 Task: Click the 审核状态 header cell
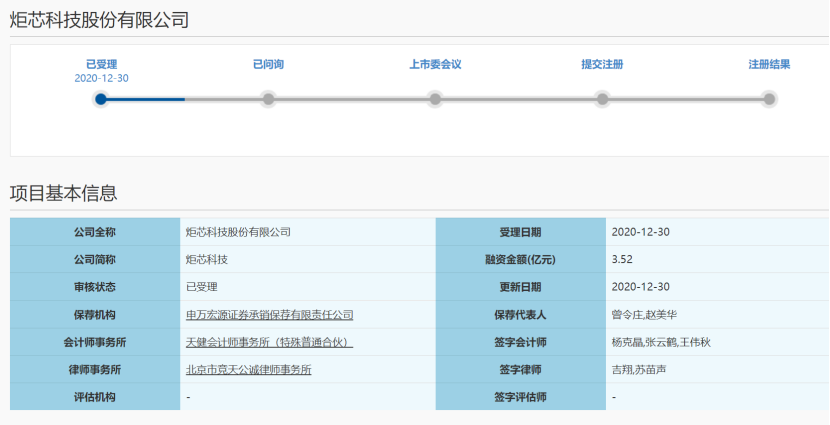pos(95,287)
